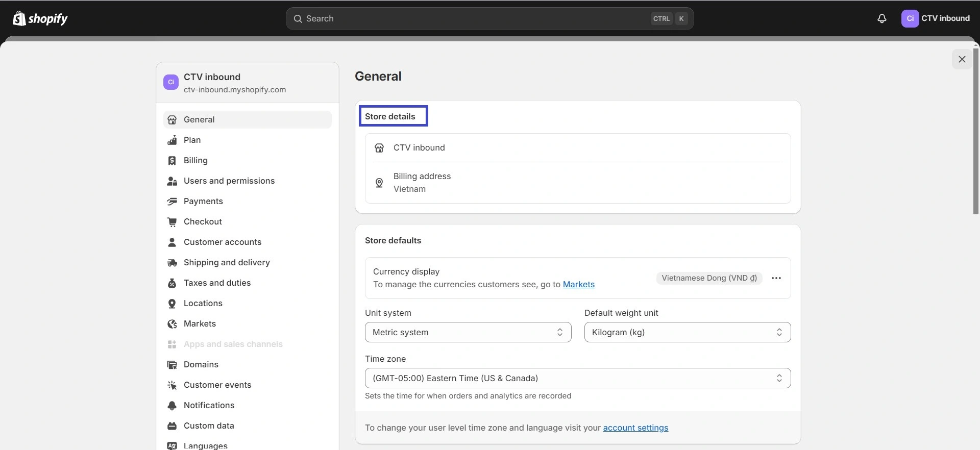The width and height of the screenshot is (980, 450).
Task: Click the Payments sidebar icon
Action: coord(172,201)
